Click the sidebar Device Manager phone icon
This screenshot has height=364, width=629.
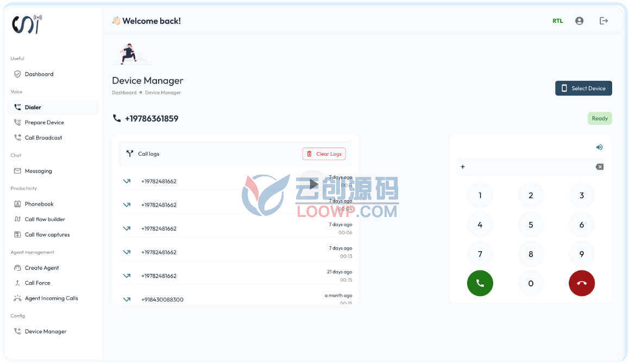pos(17,331)
